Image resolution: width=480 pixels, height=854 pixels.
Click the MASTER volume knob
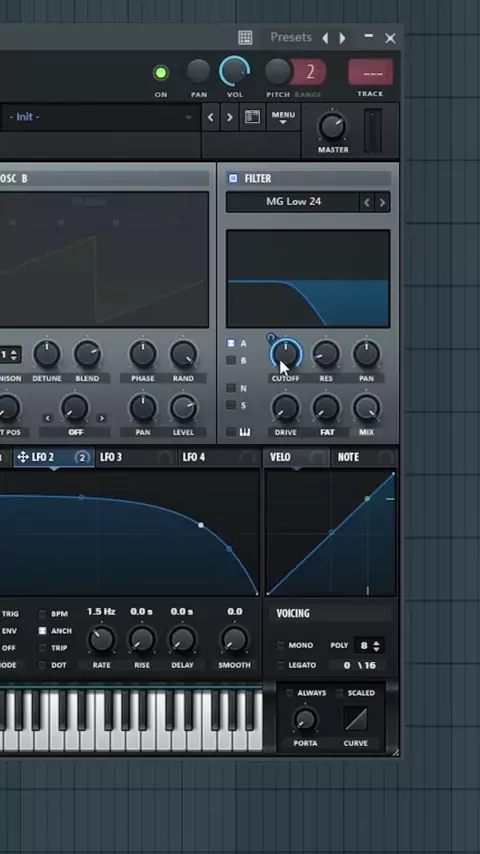pyautogui.click(x=332, y=127)
